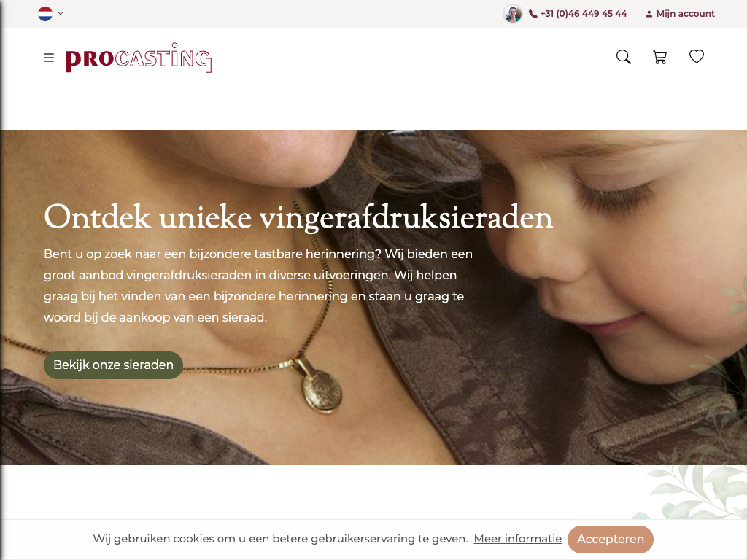Click the ProCasting logo
Image resolution: width=747 pixels, height=560 pixels.
[x=139, y=58]
